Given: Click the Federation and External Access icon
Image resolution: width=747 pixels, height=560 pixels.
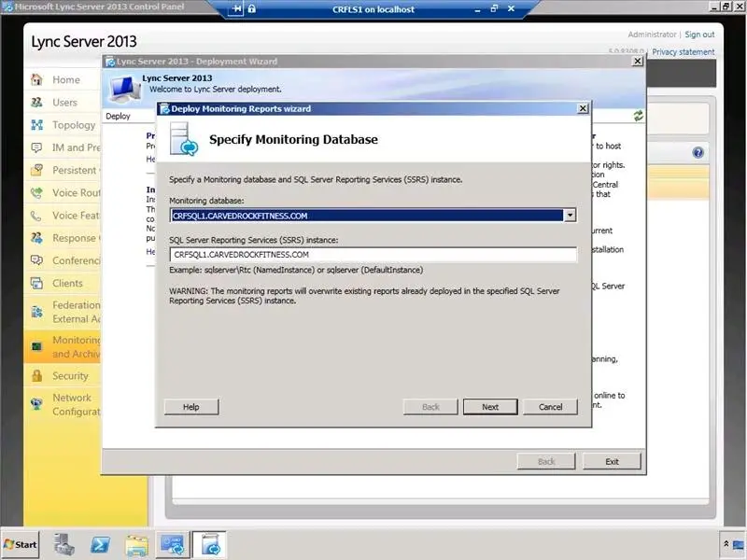Looking at the screenshot, I should tap(36, 312).
